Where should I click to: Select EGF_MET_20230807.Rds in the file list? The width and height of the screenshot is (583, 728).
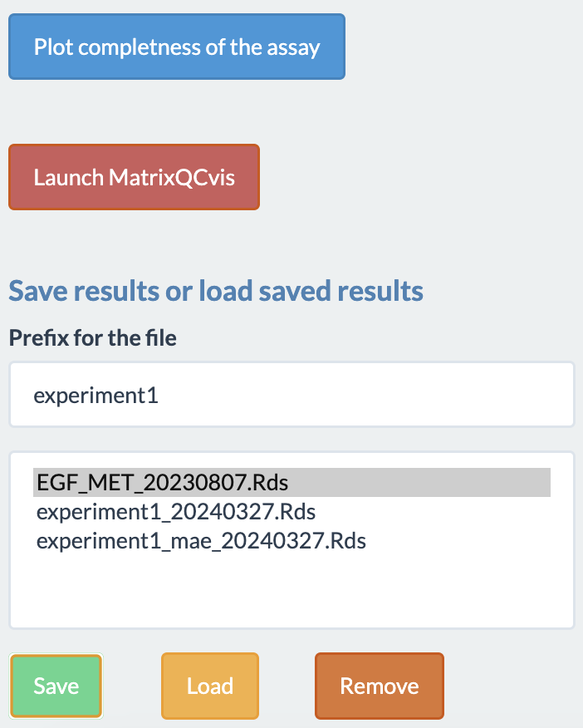291,482
